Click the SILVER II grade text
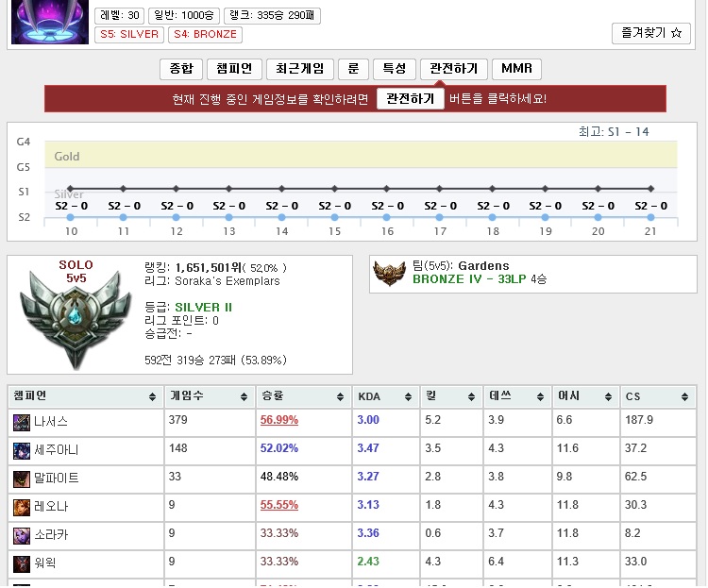The height and width of the screenshot is (588, 708). tap(203, 308)
